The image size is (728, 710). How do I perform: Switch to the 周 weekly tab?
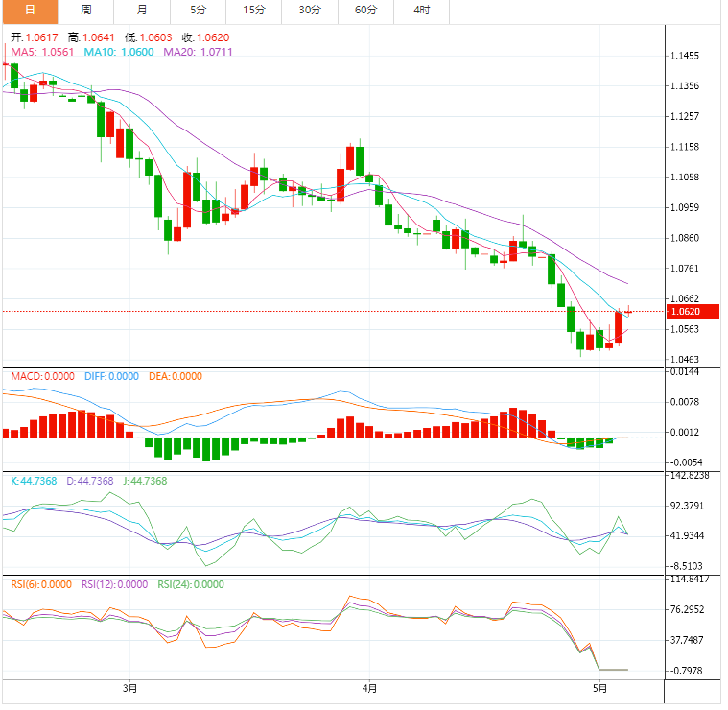tap(86, 12)
